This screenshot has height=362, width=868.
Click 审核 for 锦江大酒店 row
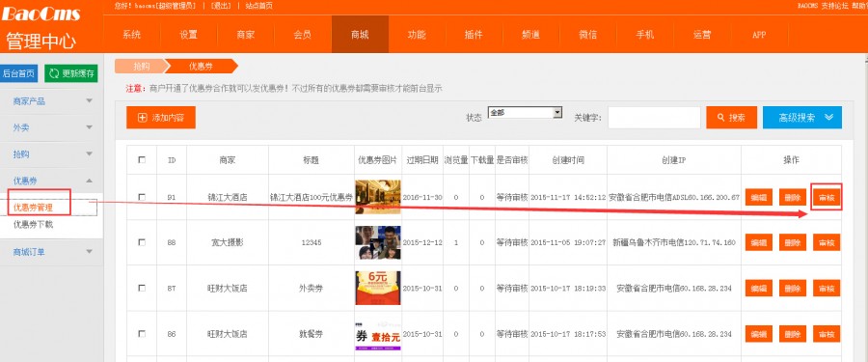tap(827, 197)
